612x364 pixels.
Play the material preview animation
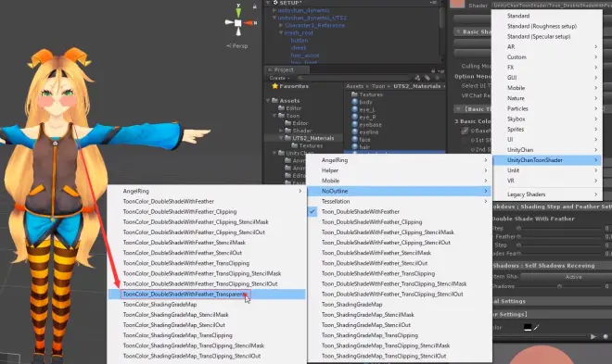point(593,336)
